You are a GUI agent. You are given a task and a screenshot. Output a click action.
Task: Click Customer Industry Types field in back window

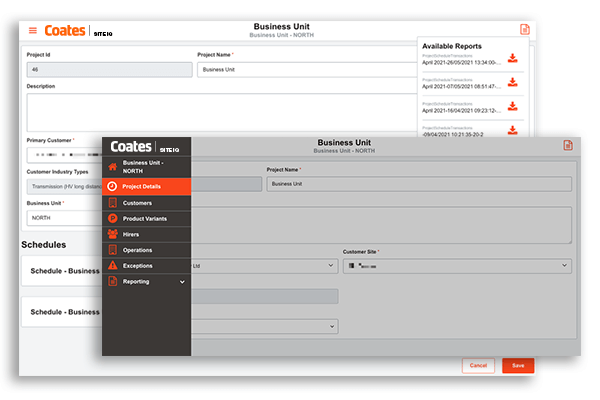64,186
